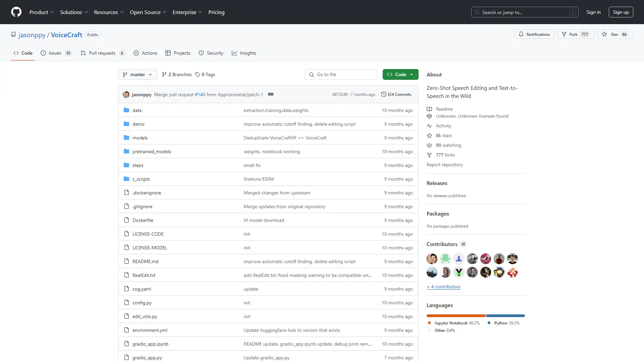
Task: Focus the Go to file search field
Action: pos(341,74)
